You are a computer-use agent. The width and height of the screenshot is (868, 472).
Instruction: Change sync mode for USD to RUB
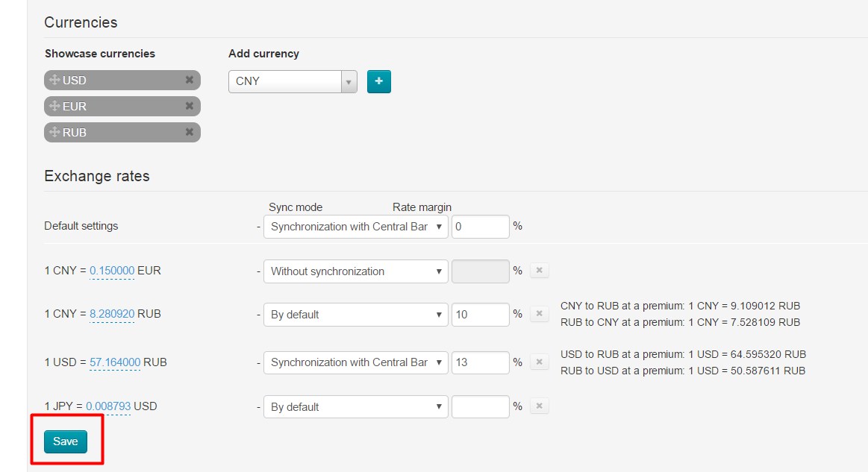pos(355,362)
